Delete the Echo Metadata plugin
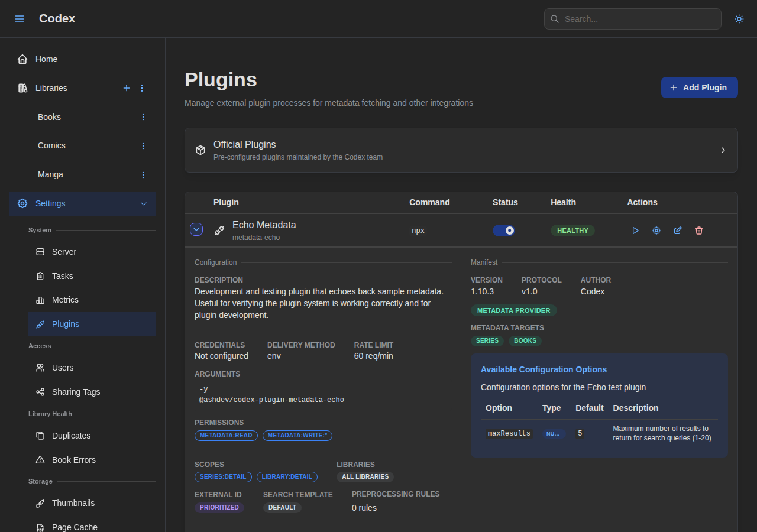Viewport: 757px width, 532px height. coord(699,231)
